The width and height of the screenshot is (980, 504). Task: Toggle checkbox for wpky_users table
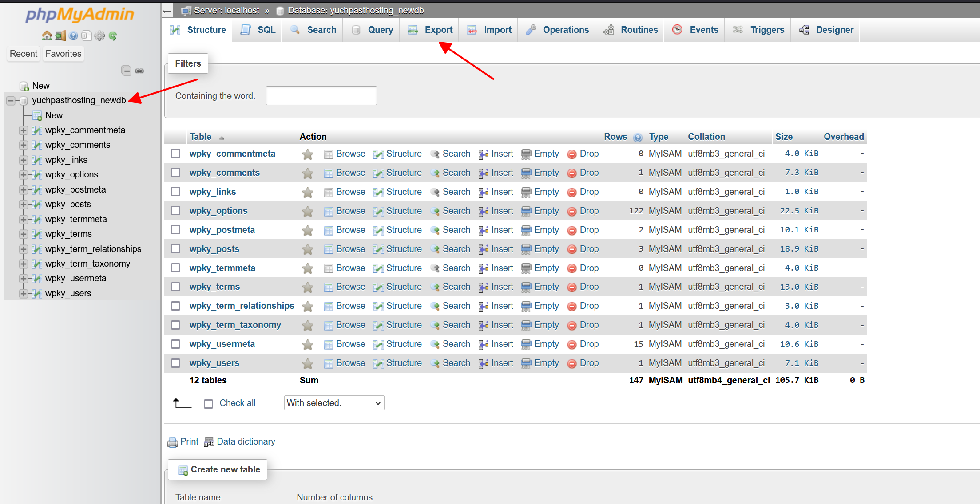pos(177,363)
